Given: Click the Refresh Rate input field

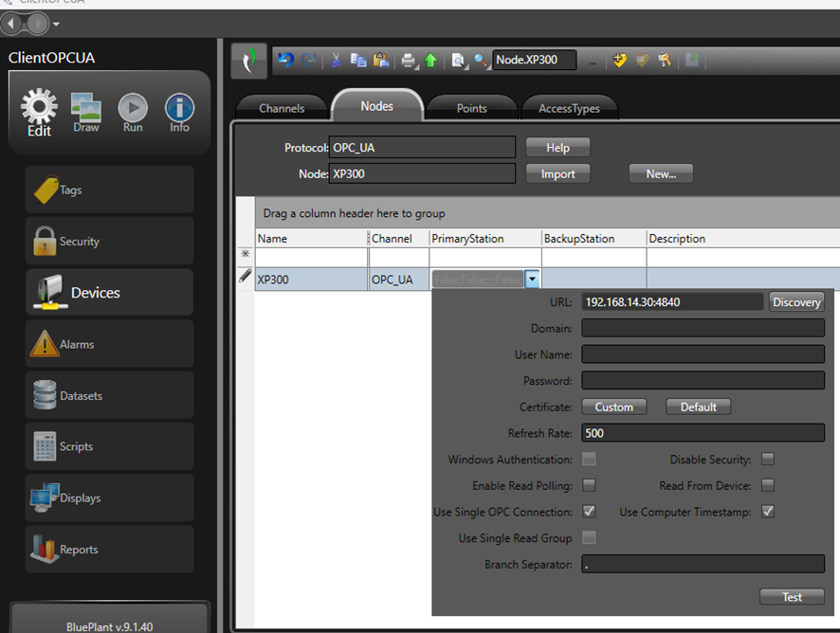Looking at the screenshot, I should tap(702, 433).
